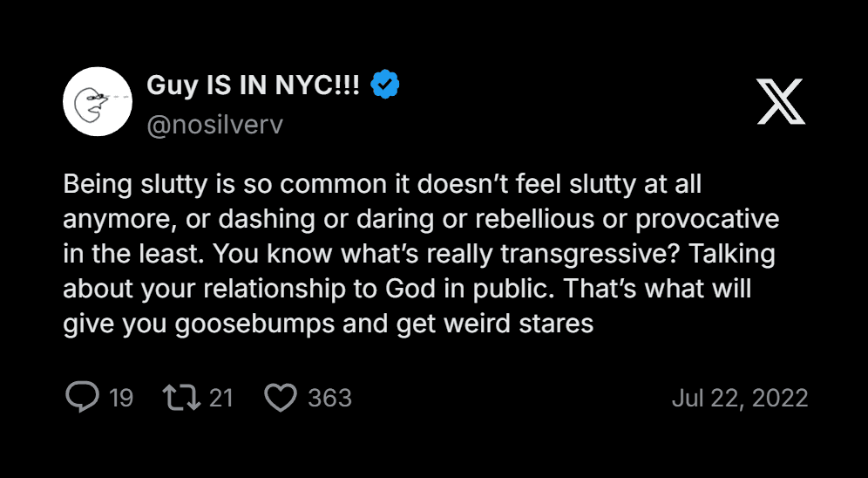Click the @nosilverv handle
The height and width of the screenshot is (478, 868).
pyautogui.click(x=214, y=125)
